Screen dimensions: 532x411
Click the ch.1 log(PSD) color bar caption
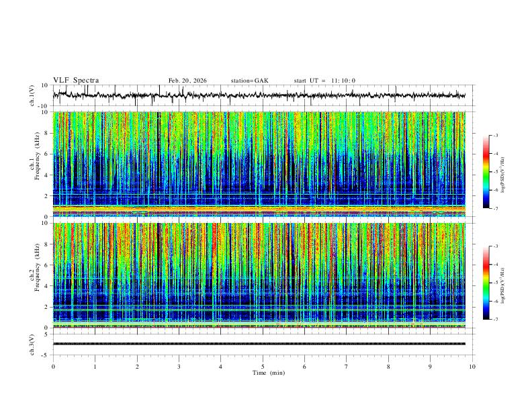tap(503, 175)
